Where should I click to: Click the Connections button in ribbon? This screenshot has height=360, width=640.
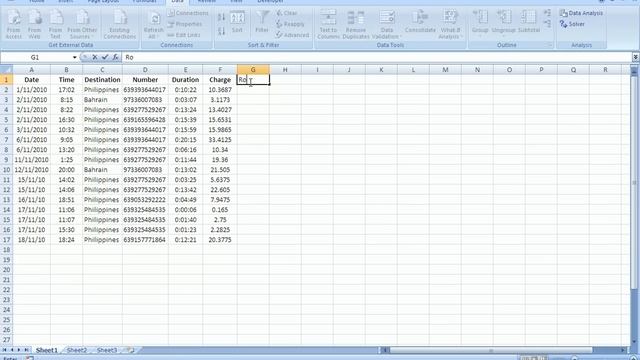(188, 13)
